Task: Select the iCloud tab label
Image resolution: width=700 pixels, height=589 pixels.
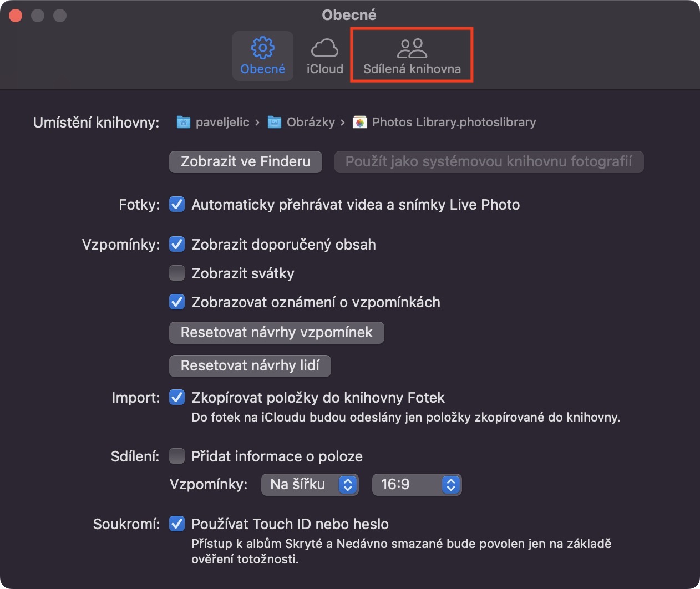Action: click(x=324, y=69)
